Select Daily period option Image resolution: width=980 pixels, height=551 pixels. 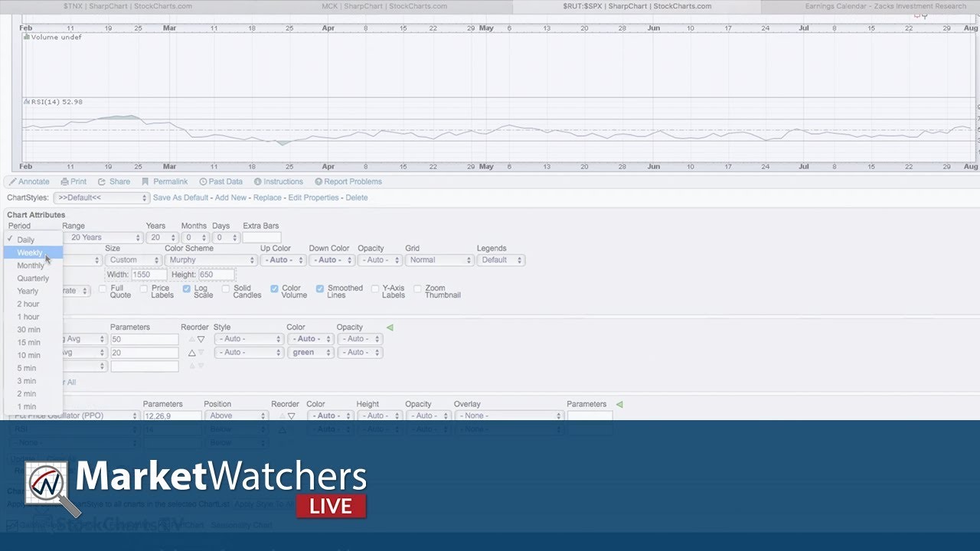pos(33,240)
